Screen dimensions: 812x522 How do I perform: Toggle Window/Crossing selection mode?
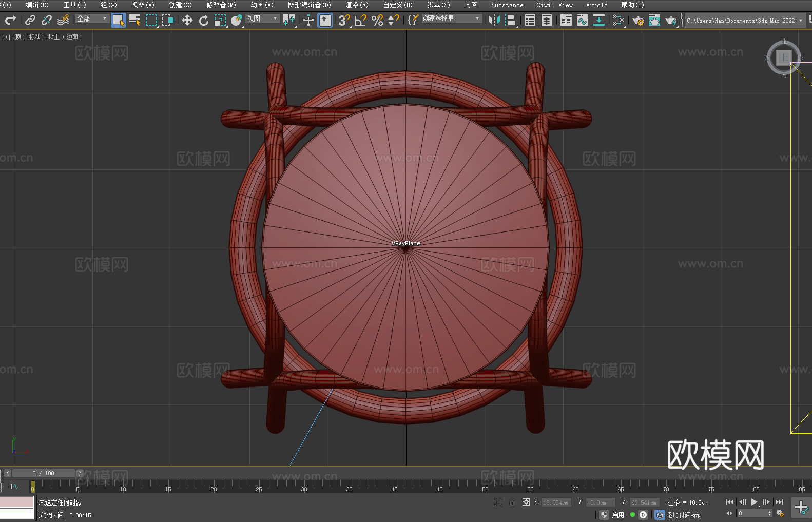[x=168, y=20]
